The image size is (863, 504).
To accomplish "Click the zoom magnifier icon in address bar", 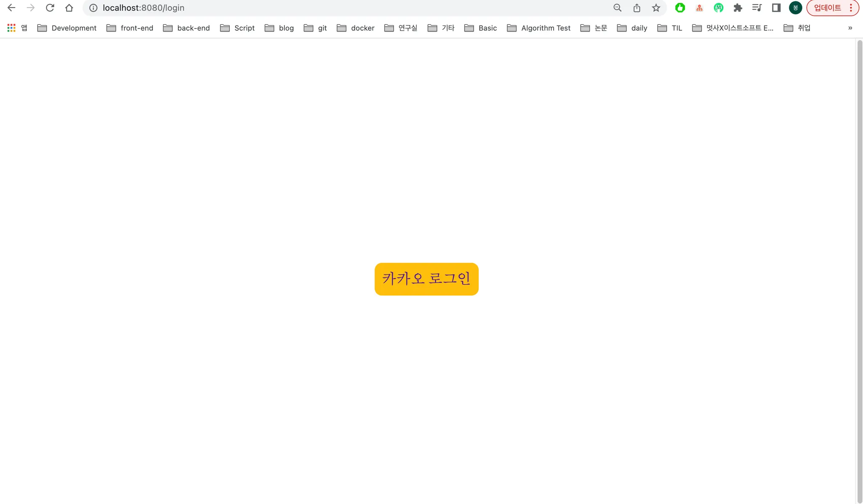I will click(x=617, y=8).
